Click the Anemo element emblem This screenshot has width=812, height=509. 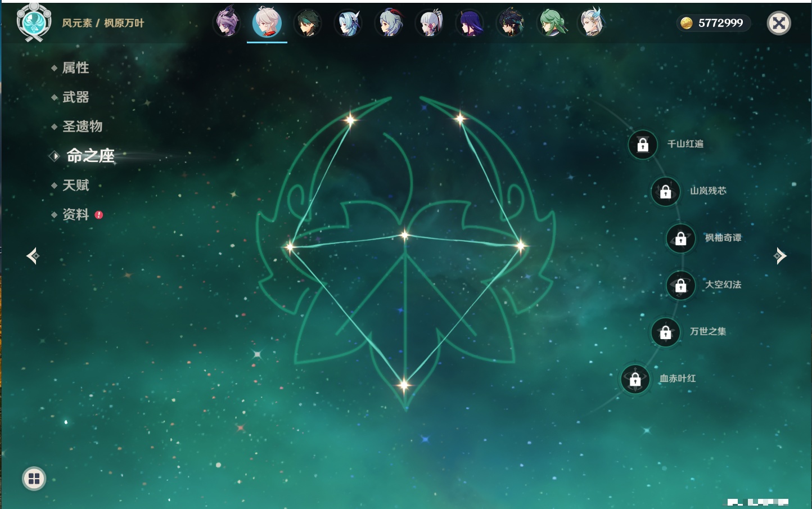34,22
